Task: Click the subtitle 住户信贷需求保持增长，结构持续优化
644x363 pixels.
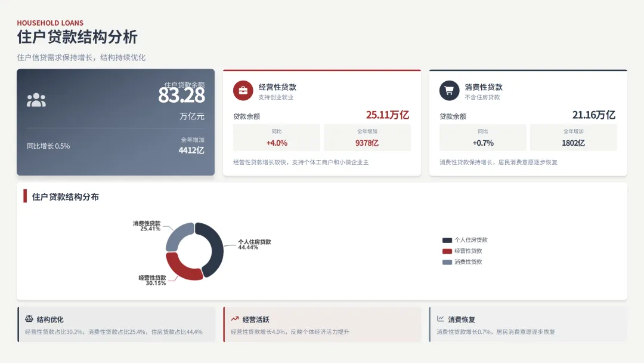Action: pos(81,57)
